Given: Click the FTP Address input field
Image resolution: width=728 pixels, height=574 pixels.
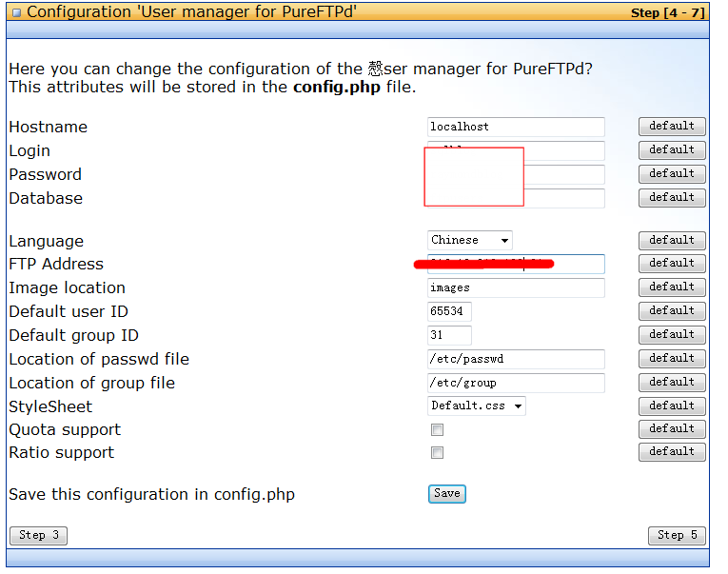Looking at the screenshot, I should click(516, 265).
